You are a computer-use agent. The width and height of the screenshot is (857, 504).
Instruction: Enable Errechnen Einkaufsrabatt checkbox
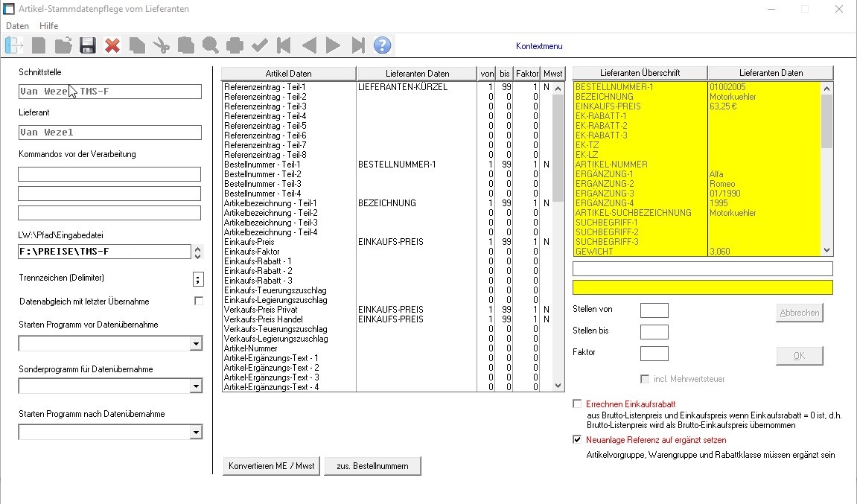point(577,404)
